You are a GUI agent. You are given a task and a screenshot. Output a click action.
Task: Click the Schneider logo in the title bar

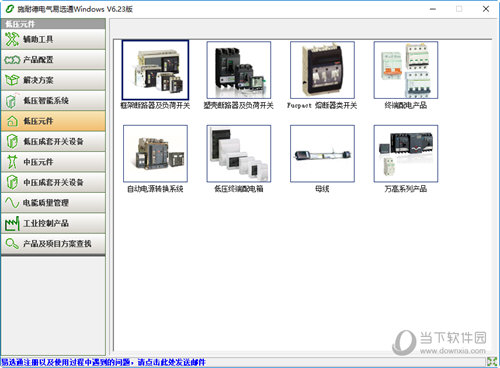point(9,9)
